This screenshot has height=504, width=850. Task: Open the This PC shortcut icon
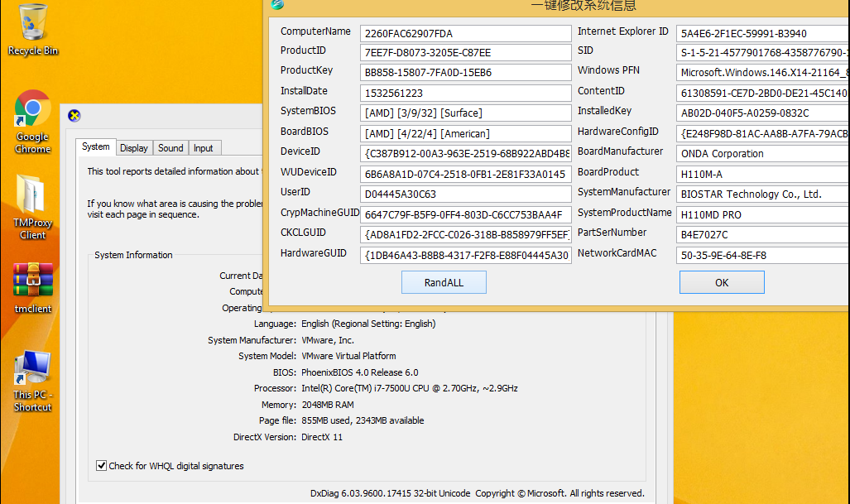click(x=32, y=368)
